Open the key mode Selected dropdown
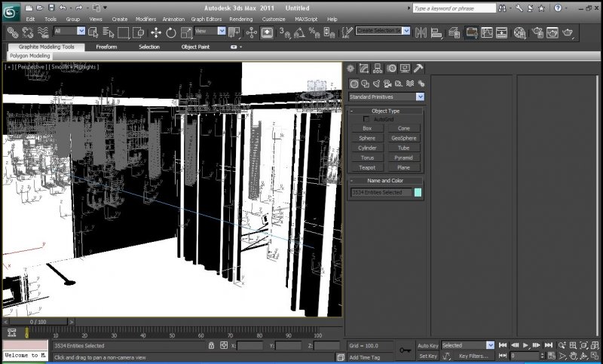The width and height of the screenshot is (603, 364). point(490,345)
